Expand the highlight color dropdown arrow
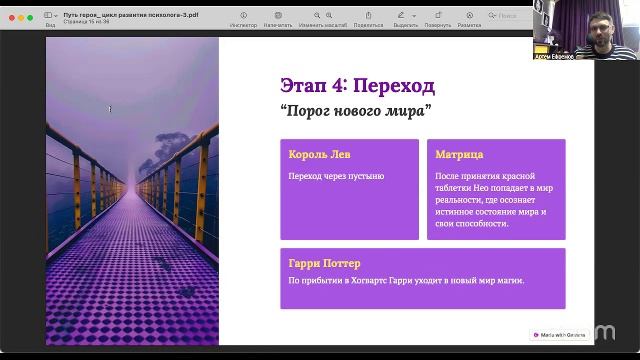 click(414, 16)
